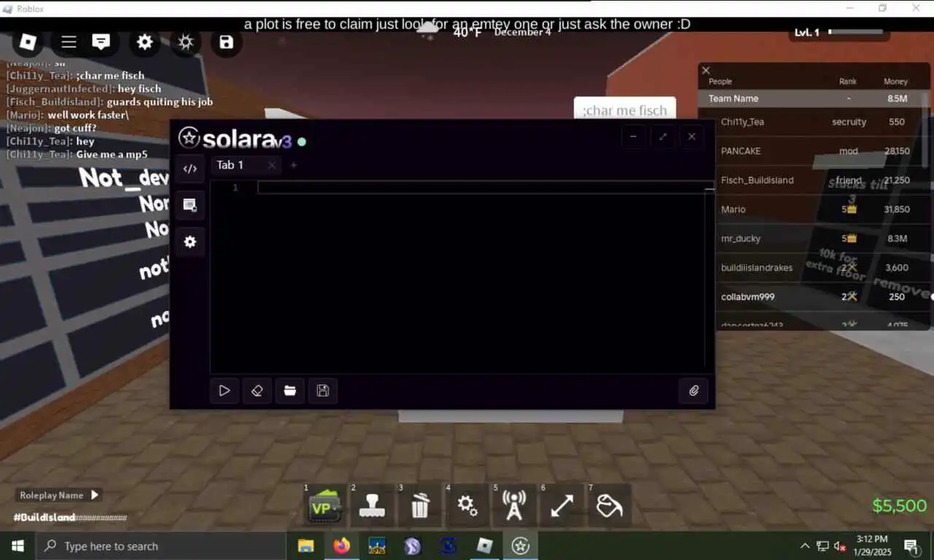Open the Windows notification center
The height and width of the screenshot is (560, 934).
coord(911,545)
